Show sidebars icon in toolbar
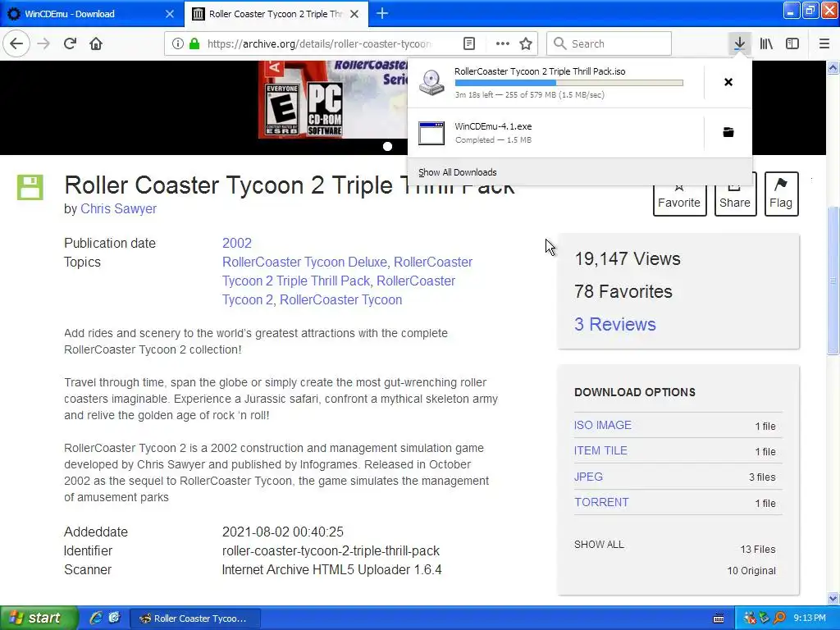The height and width of the screenshot is (630, 840). pos(792,43)
